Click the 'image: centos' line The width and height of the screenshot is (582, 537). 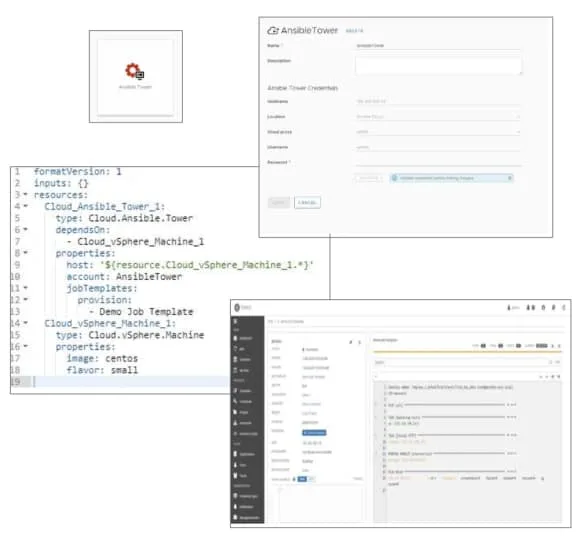tap(102, 358)
